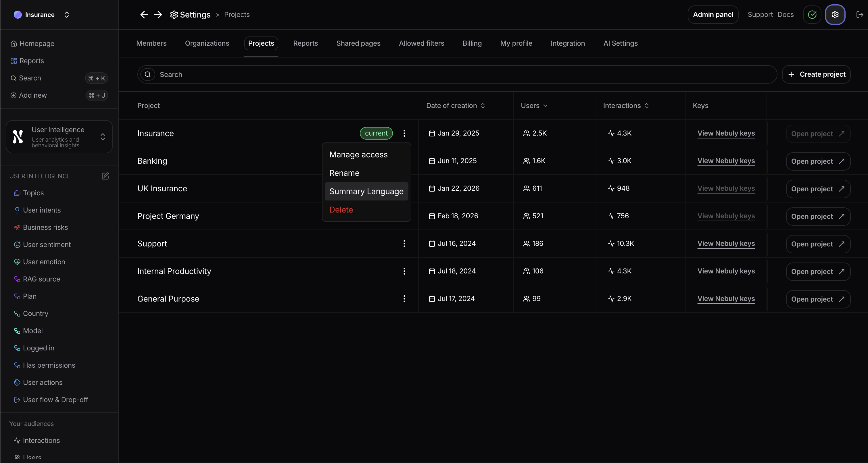This screenshot has height=463, width=868.
Task: Expand the User Intelligence product selector
Action: [103, 137]
